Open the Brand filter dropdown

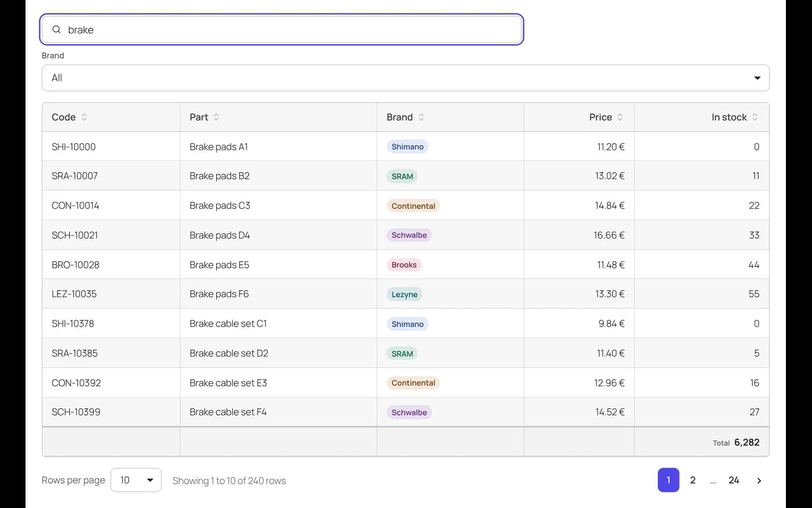(x=405, y=78)
